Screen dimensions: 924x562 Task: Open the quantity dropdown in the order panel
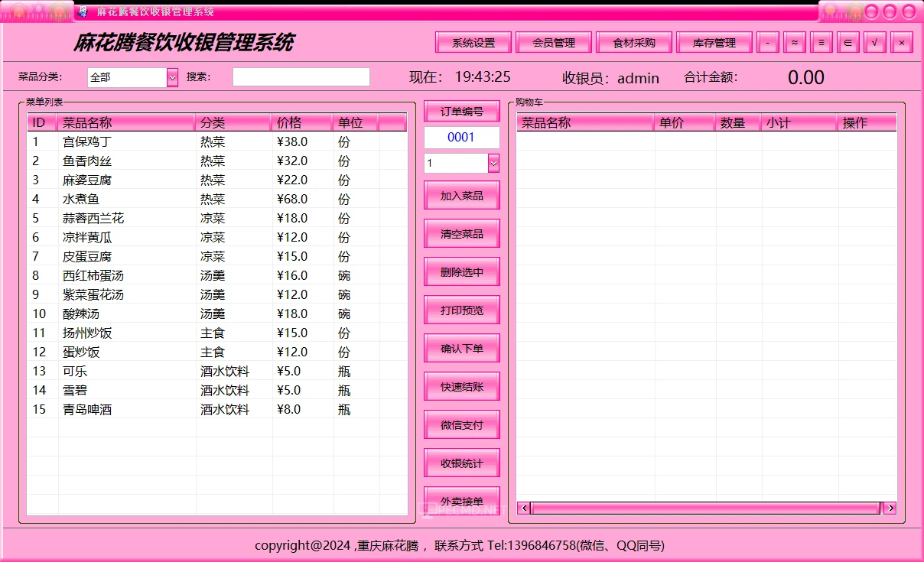[493, 162]
